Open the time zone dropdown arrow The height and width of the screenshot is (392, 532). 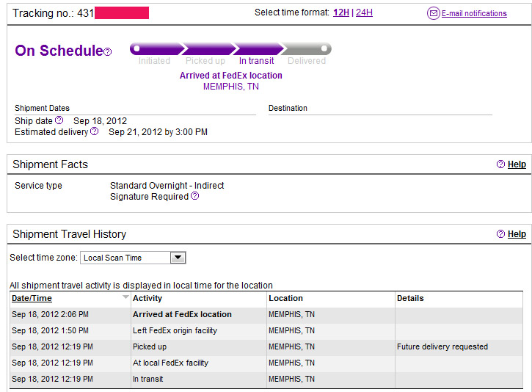178,258
